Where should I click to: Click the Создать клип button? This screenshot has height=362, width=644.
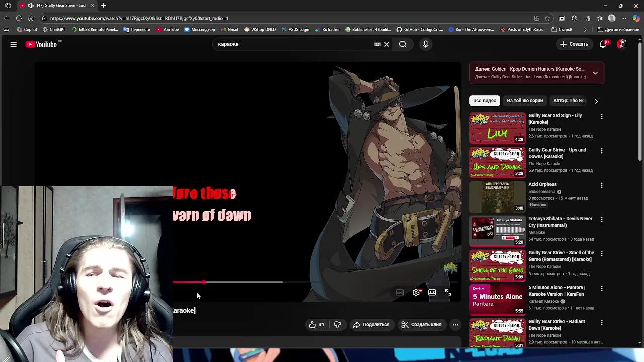point(421,325)
